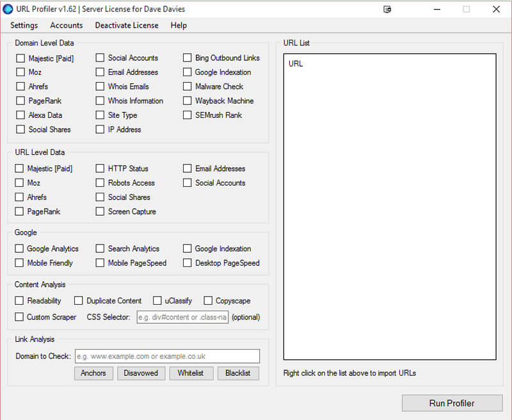Tick the Readability checkbox

[19, 301]
